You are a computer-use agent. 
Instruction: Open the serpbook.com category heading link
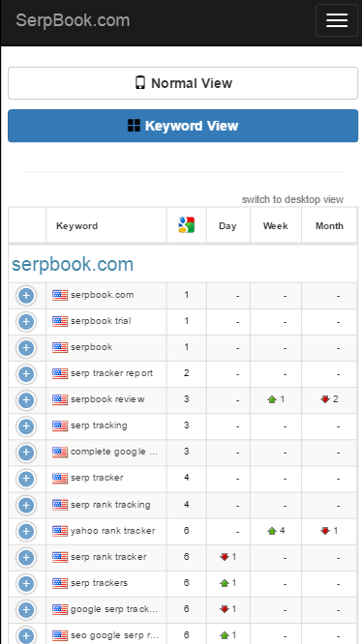pos(73,264)
